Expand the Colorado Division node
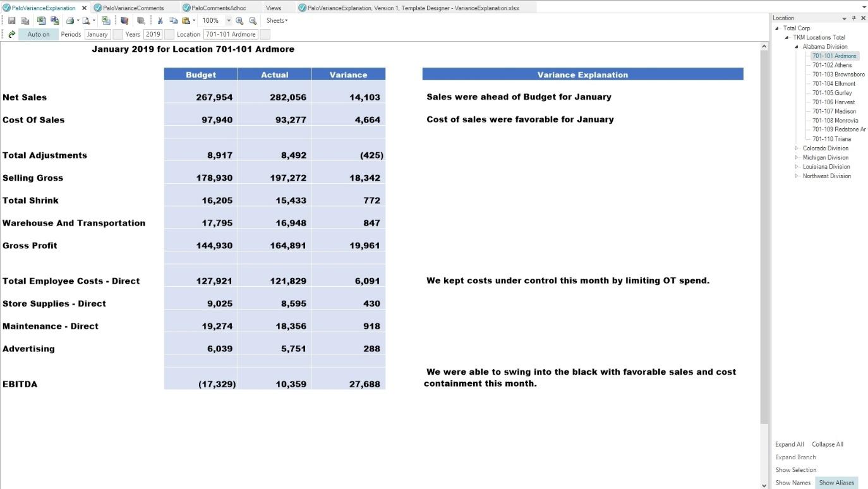The width and height of the screenshot is (868, 489). click(797, 148)
